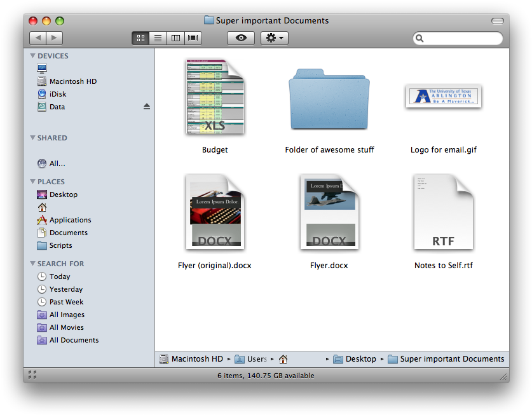Open the Action gear dropdown menu
This screenshot has width=532, height=415.
click(x=275, y=38)
